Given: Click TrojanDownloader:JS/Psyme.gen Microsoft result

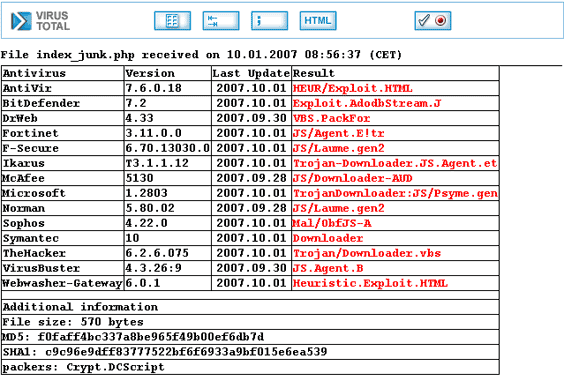Looking at the screenshot, I should [x=395, y=194].
